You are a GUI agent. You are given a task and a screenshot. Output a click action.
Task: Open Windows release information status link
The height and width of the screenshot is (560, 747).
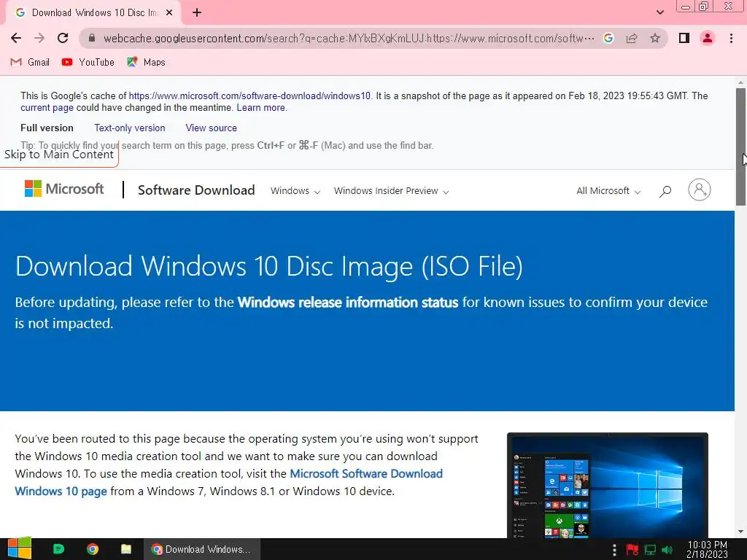(348, 303)
